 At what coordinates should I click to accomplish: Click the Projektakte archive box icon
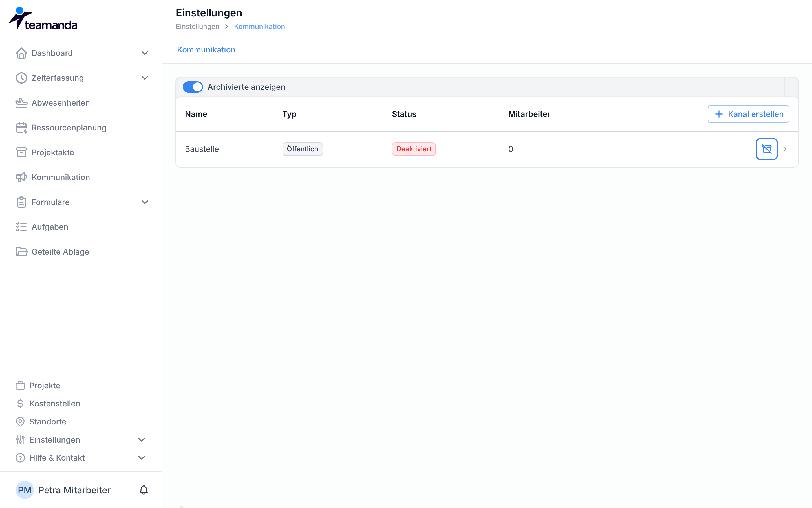tap(21, 152)
